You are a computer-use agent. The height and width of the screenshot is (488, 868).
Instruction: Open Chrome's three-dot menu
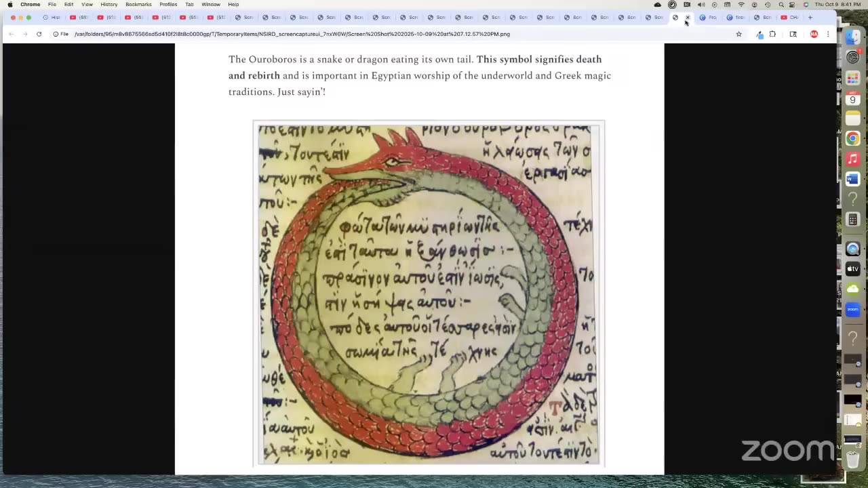point(827,34)
